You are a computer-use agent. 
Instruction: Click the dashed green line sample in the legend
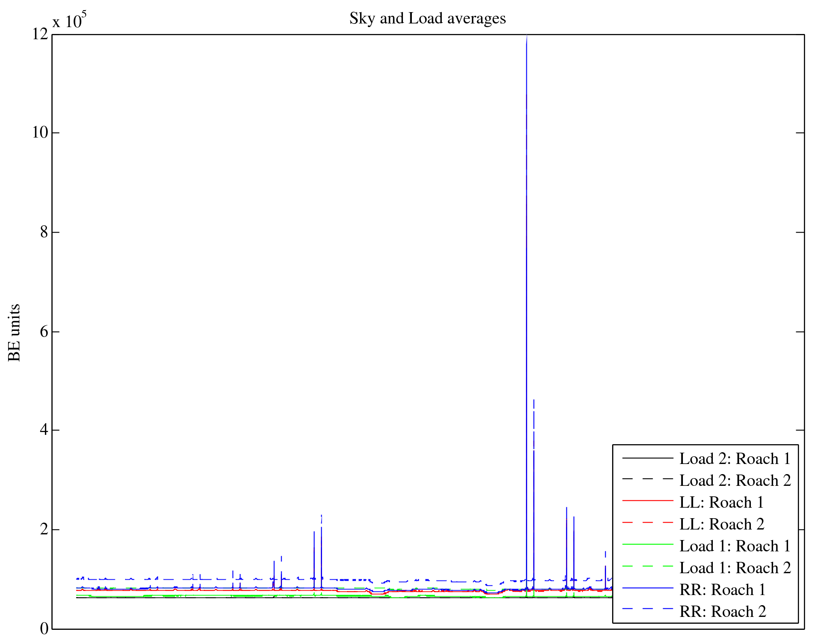click(x=647, y=566)
